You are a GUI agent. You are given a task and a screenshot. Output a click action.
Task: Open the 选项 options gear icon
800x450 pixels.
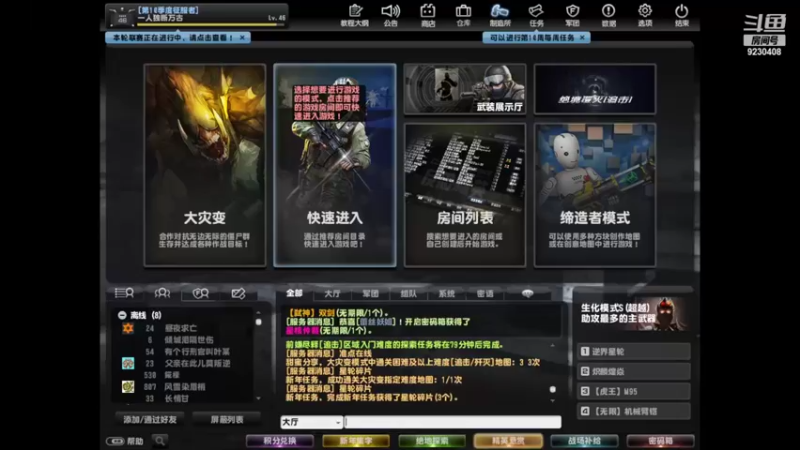[x=645, y=15]
